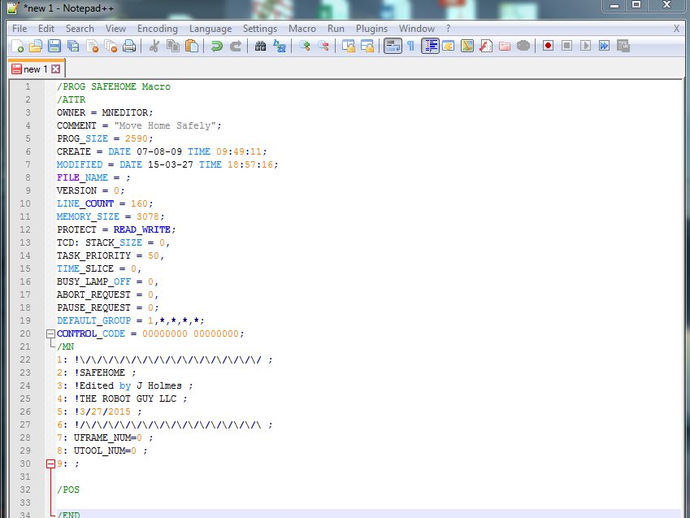The width and height of the screenshot is (690, 518).
Task: Click the '/PROG SAFEHOME Macro' header line
Action: click(114, 87)
